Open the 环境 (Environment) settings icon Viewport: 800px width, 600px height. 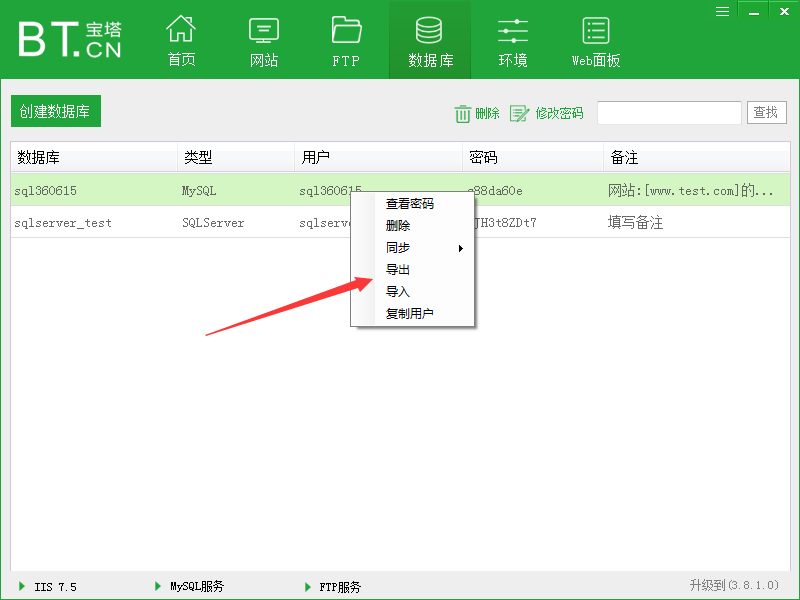tap(512, 38)
